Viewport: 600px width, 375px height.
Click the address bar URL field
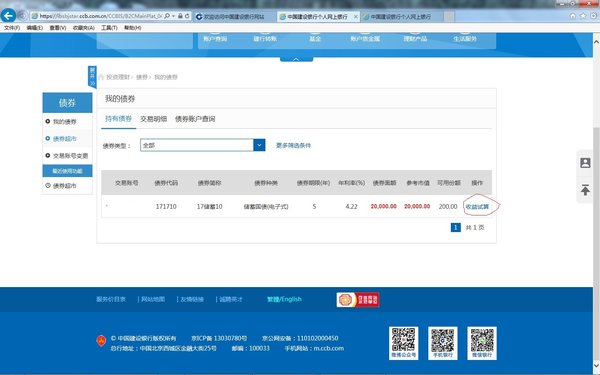point(101,16)
